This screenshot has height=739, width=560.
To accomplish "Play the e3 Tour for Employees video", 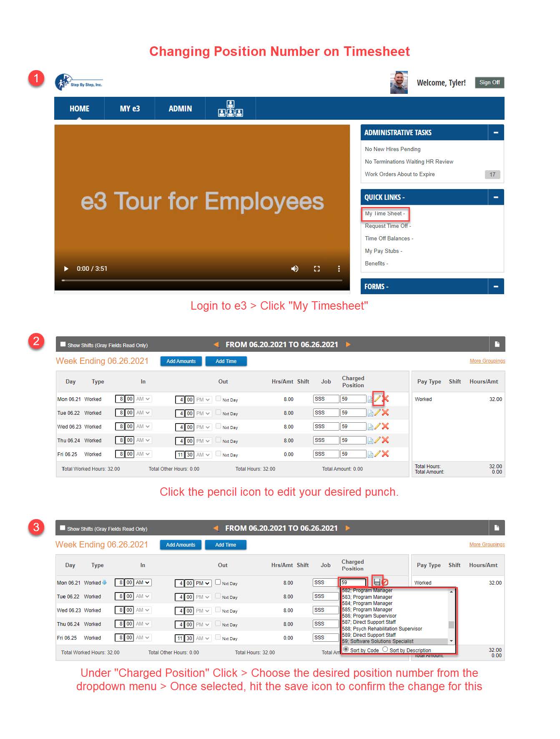I will pos(66,269).
